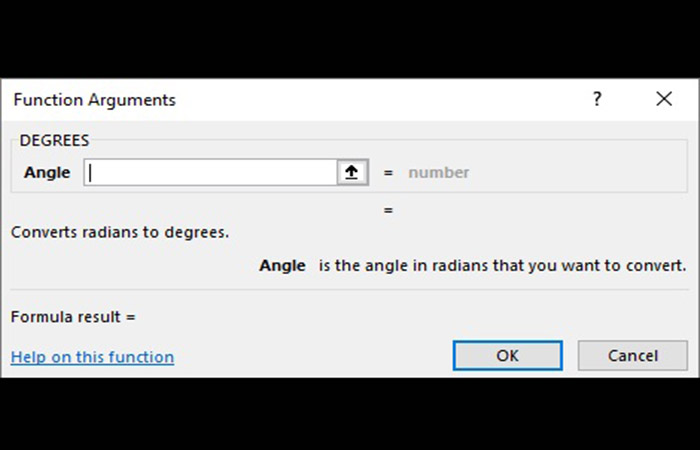Click the text 'is the angle in radians'

[x=400, y=266]
